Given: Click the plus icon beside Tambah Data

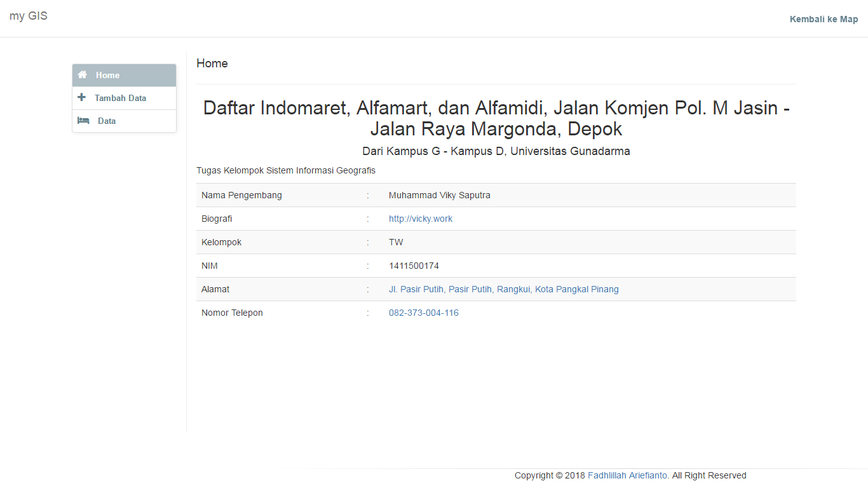Looking at the screenshot, I should click(81, 98).
